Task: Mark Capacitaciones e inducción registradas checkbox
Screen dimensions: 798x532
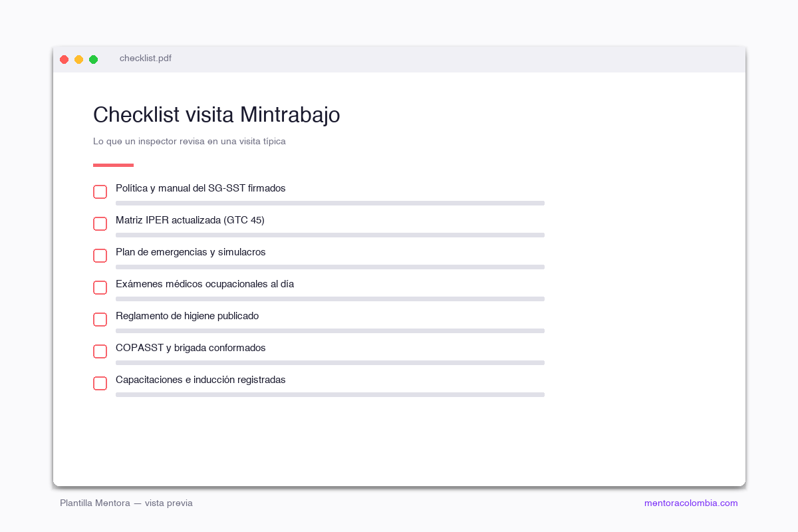Action: click(x=100, y=384)
